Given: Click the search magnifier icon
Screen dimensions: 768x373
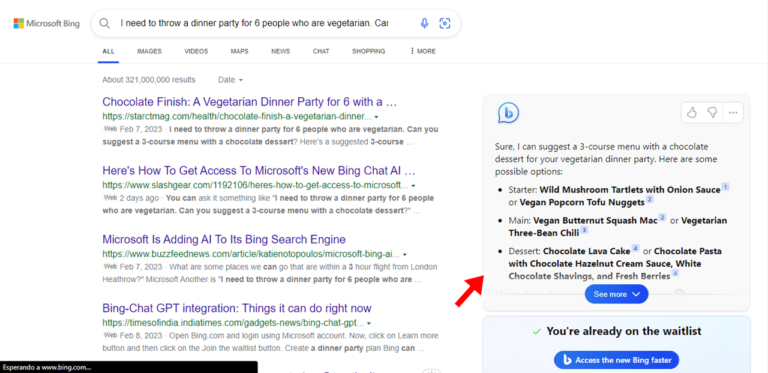Looking at the screenshot, I should (104, 23).
